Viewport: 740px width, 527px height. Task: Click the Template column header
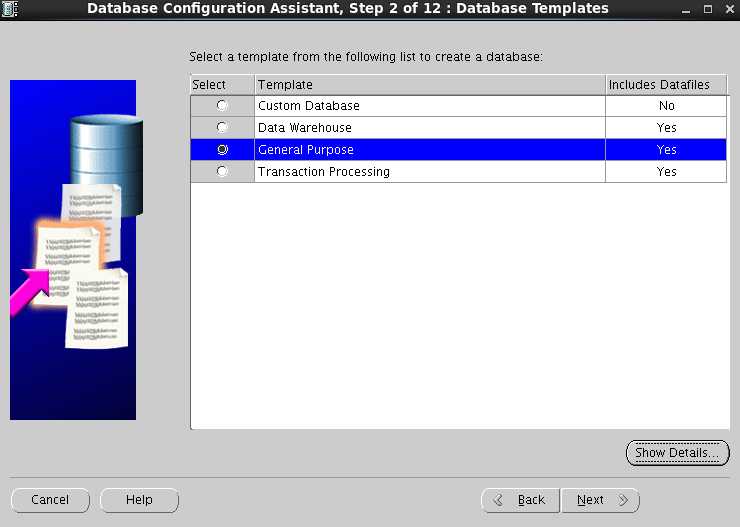(x=430, y=84)
